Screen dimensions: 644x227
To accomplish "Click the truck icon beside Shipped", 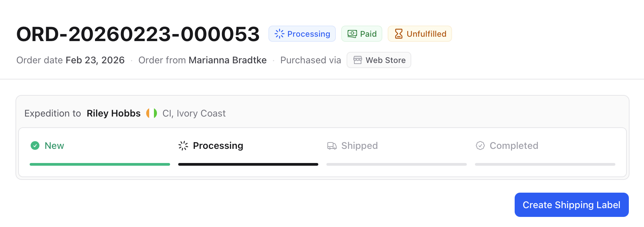I will [x=332, y=145].
